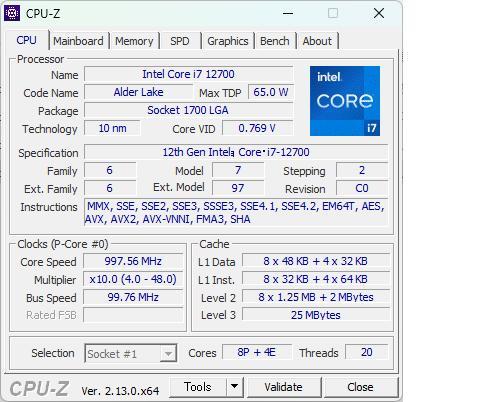Show the About tab
The width and height of the screenshot is (480, 402).
click(317, 41)
